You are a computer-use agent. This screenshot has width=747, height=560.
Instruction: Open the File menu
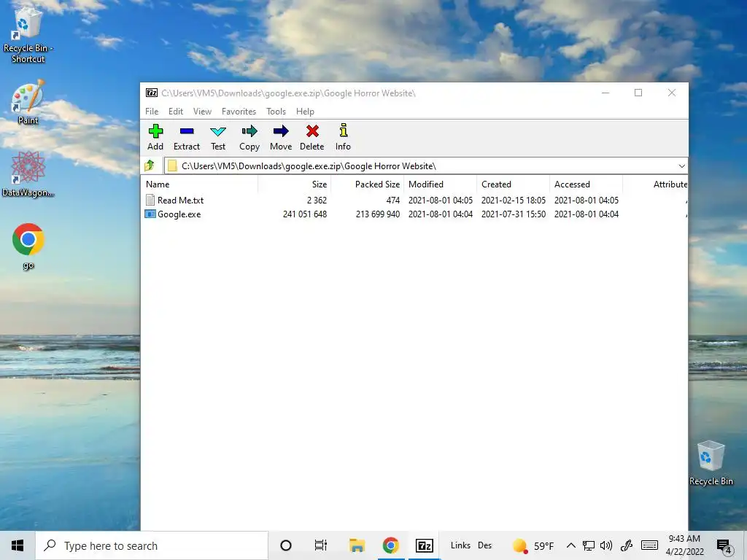click(152, 112)
